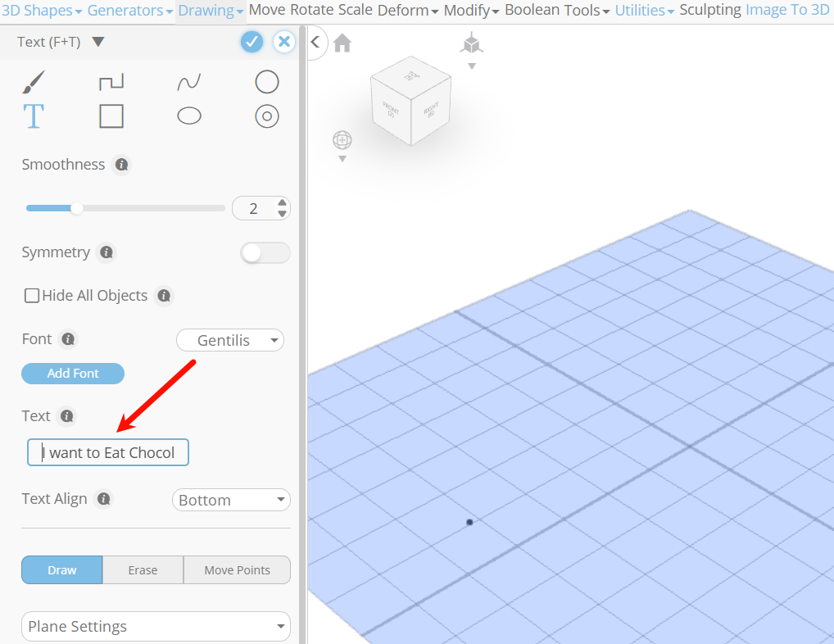Confirm drawing with the checkmark button
The image size is (834, 644).
point(252,42)
